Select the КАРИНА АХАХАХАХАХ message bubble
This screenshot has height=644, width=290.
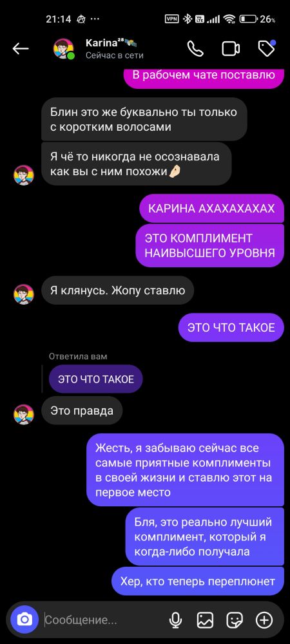click(x=211, y=208)
